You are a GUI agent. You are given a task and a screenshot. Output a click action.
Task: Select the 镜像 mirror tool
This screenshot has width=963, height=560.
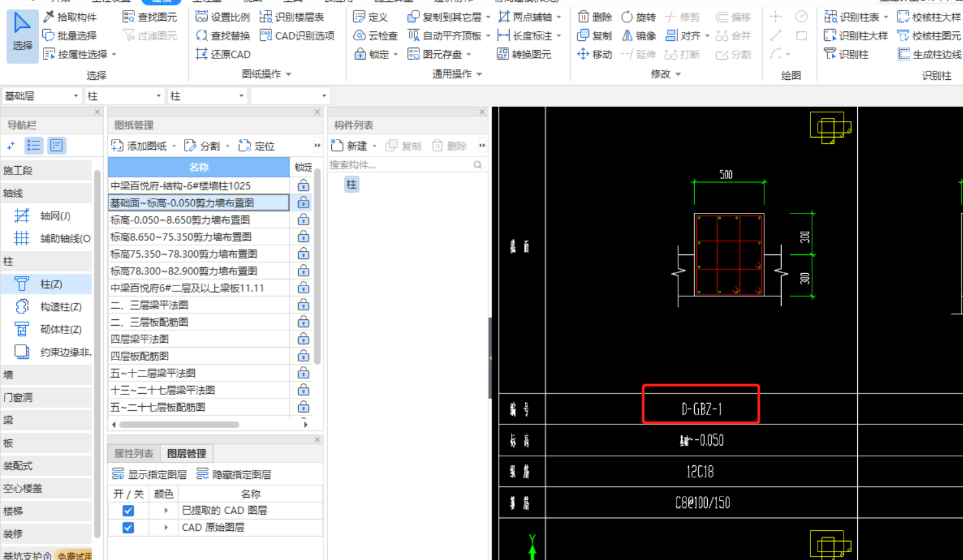pyautogui.click(x=638, y=36)
